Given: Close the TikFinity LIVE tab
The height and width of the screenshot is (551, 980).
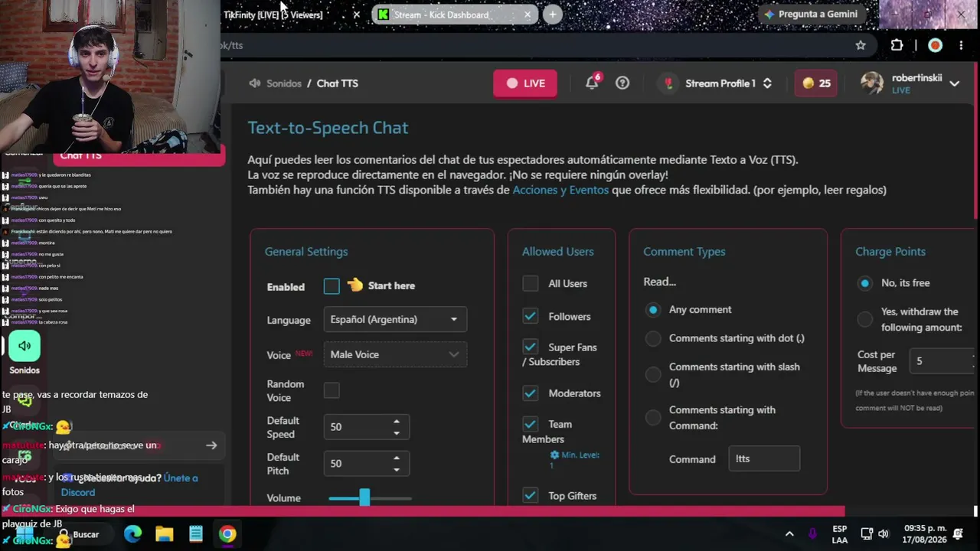Looking at the screenshot, I should [x=356, y=15].
